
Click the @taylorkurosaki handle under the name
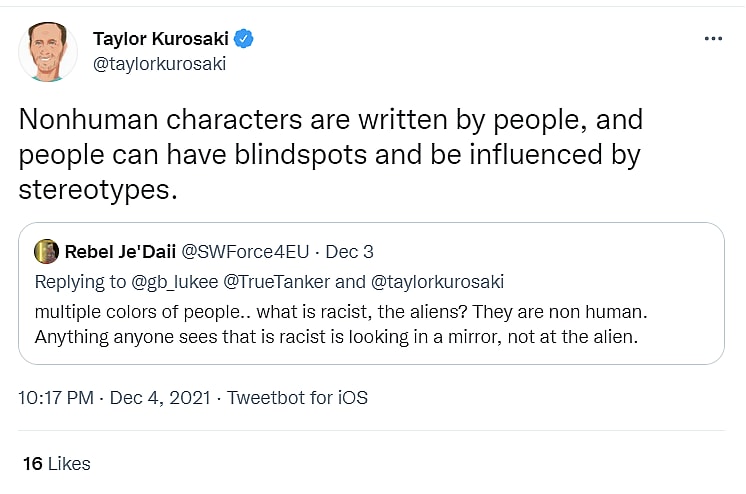159,64
